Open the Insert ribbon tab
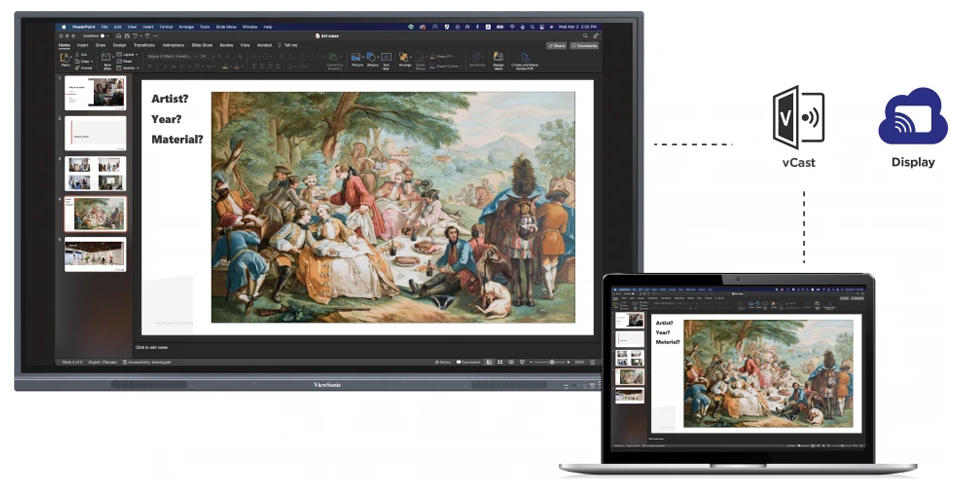The image size is (960, 492). 83,45
